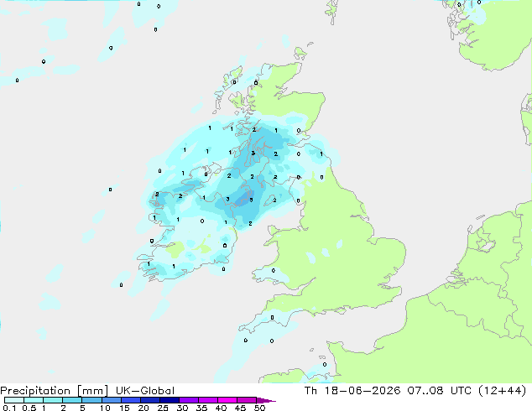Click the "UK-Global" model label
This screenshot has width=532, height=411.
145,391
